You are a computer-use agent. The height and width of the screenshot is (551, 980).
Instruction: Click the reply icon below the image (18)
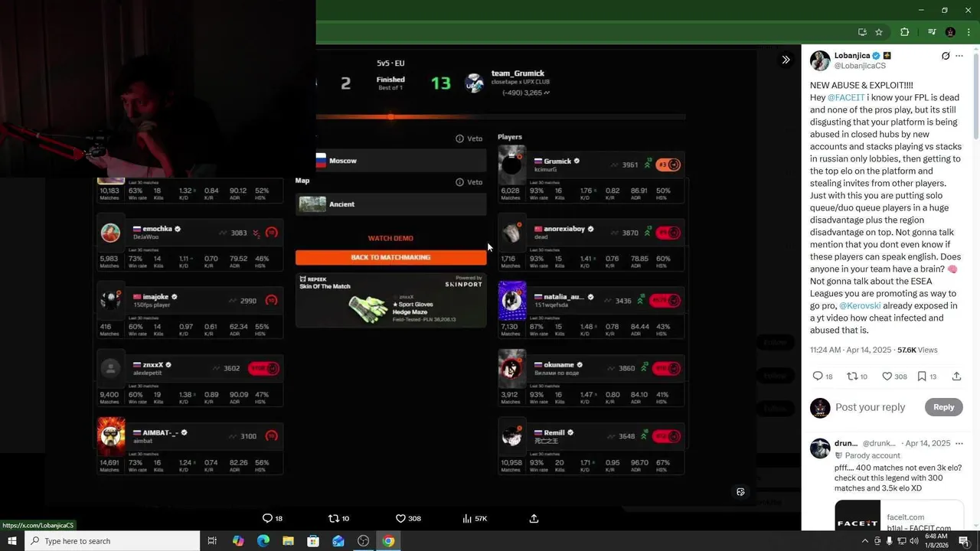pyautogui.click(x=267, y=518)
